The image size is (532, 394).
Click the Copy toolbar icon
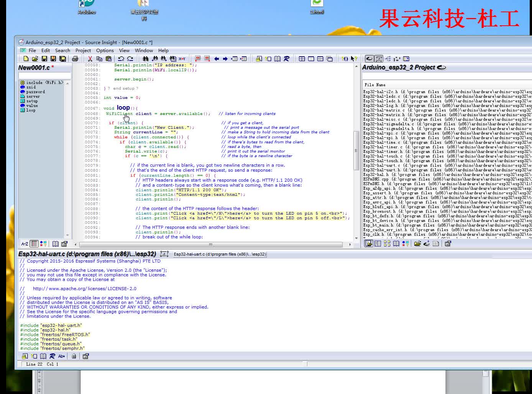(x=99, y=59)
